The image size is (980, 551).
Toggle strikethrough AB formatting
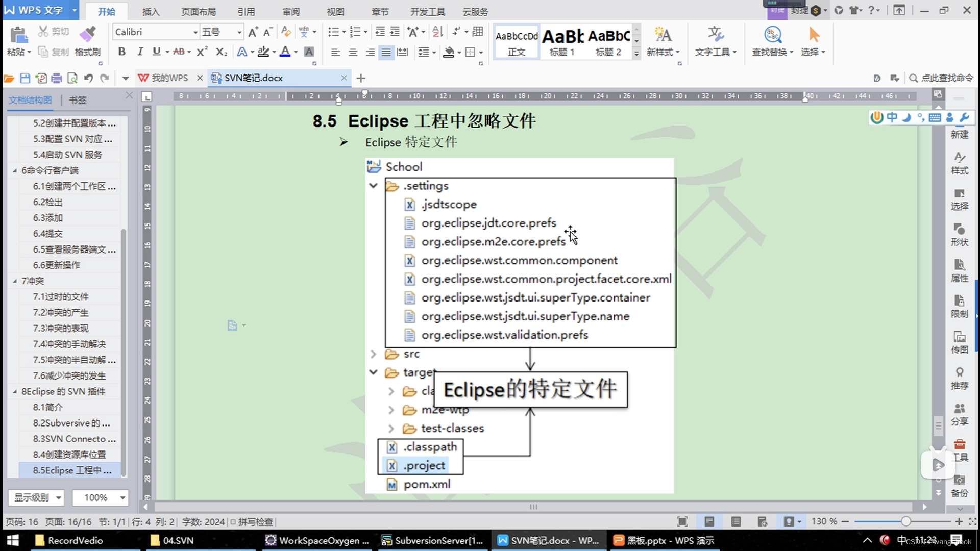pyautogui.click(x=179, y=52)
